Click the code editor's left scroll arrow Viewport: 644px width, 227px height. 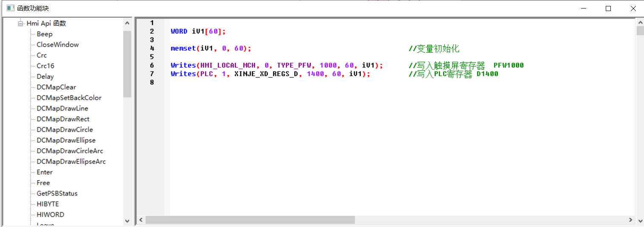click(x=141, y=220)
